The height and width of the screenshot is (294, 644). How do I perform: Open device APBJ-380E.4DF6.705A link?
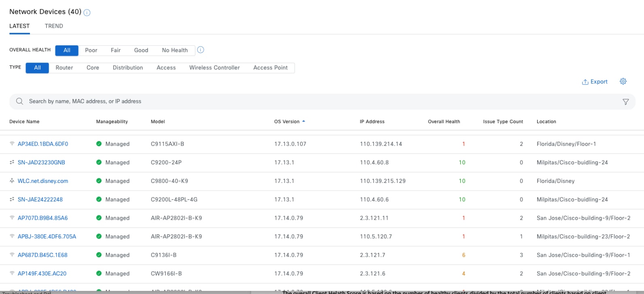47,237
